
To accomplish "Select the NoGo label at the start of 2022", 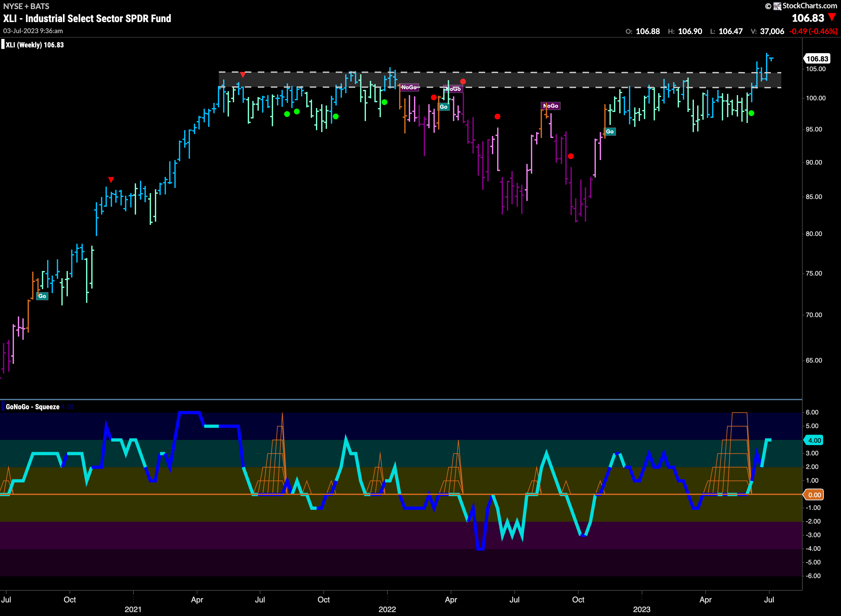I will (x=409, y=87).
